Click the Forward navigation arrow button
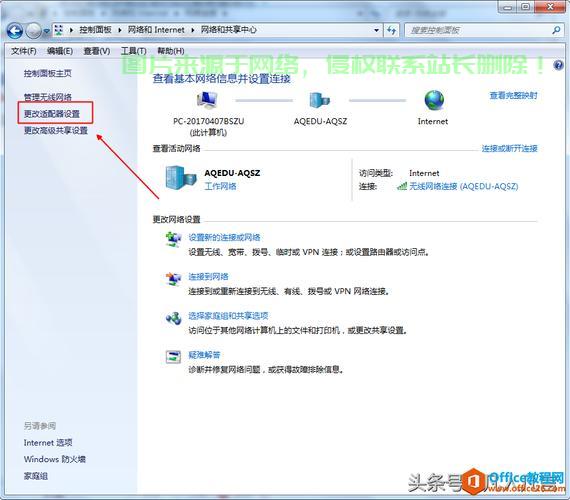This screenshot has height=500, width=570. point(33,31)
